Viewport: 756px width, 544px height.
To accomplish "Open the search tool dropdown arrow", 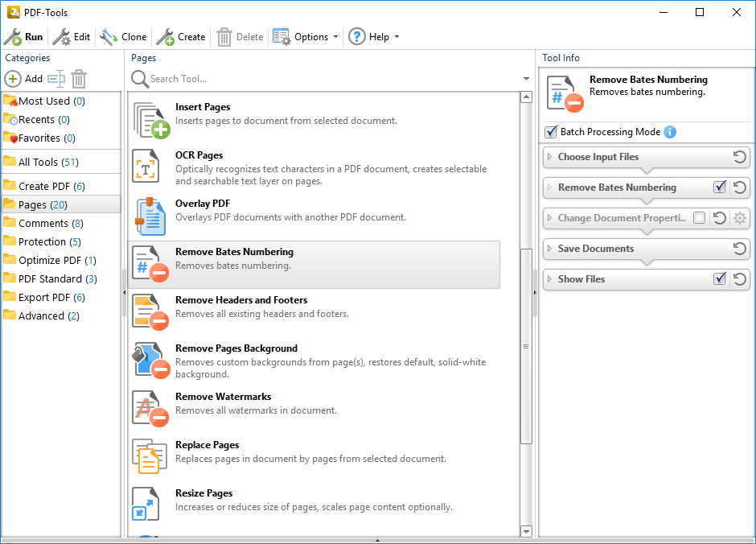I will 526,79.
